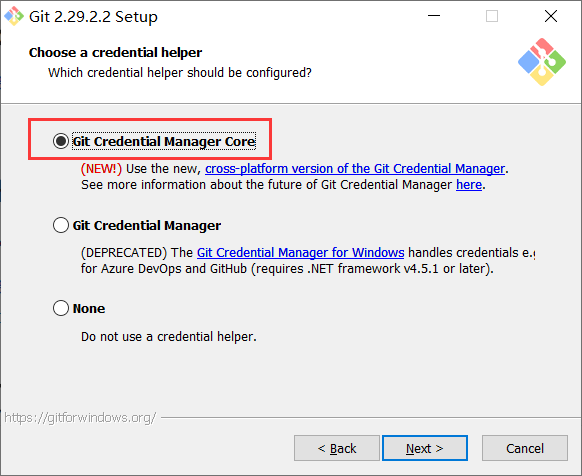Close the Git Setup window
The height and width of the screenshot is (476, 582).
551,16
